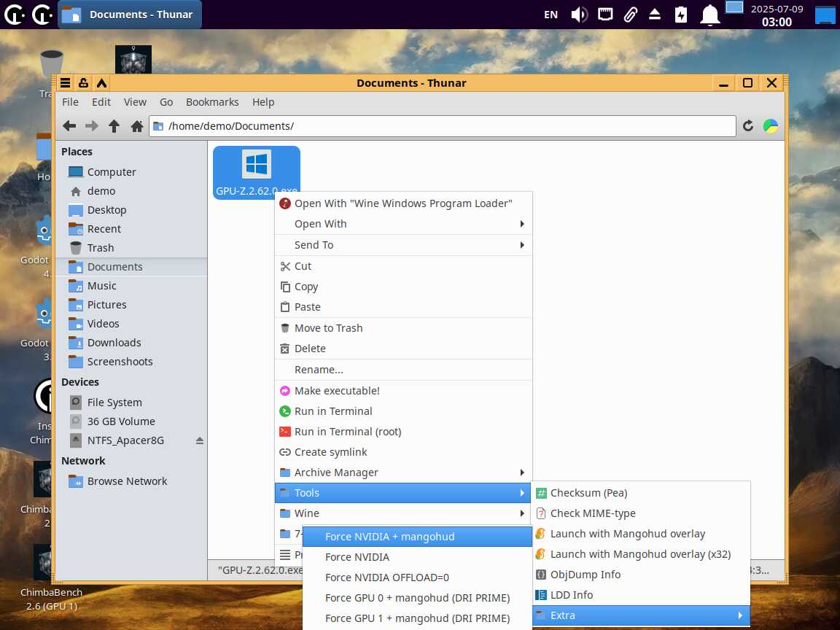The image size is (840, 630).
Task: Open the notifications bell in panel
Action: pos(709,15)
